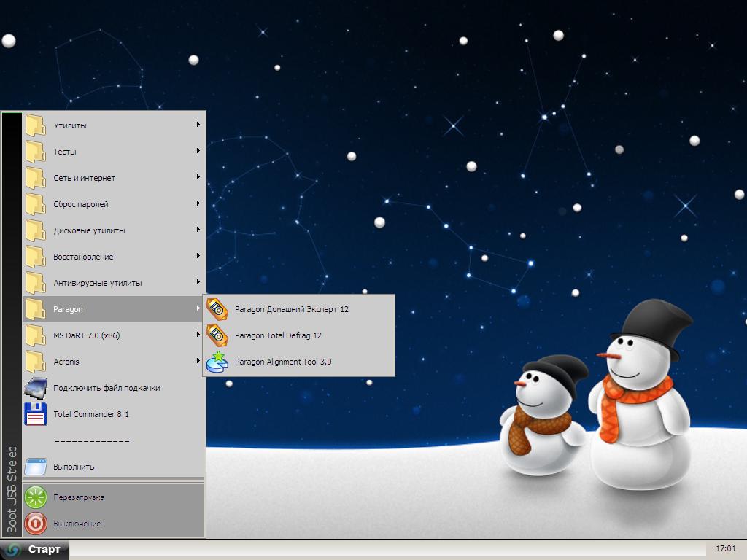The image size is (747, 560).
Task: Click the Paragon Alignment Tool 3.0 icon
Action: (217, 362)
